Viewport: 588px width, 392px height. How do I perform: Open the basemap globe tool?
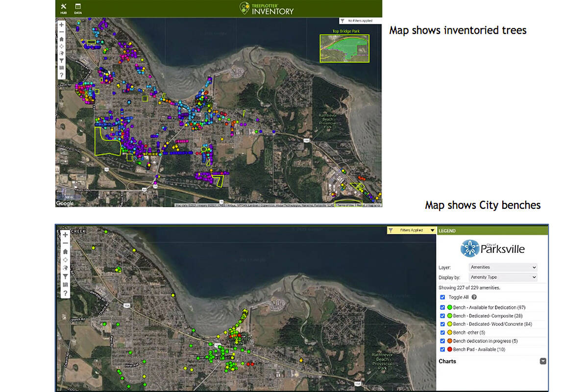coord(61,53)
